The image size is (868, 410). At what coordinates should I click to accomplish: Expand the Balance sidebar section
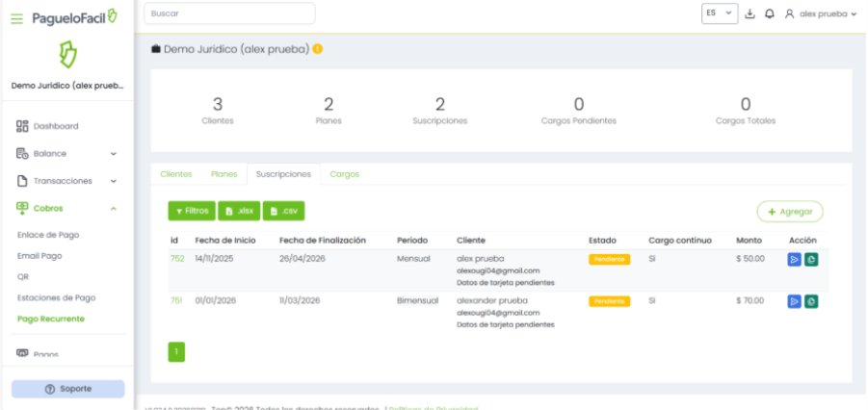[x=66, y=153]
